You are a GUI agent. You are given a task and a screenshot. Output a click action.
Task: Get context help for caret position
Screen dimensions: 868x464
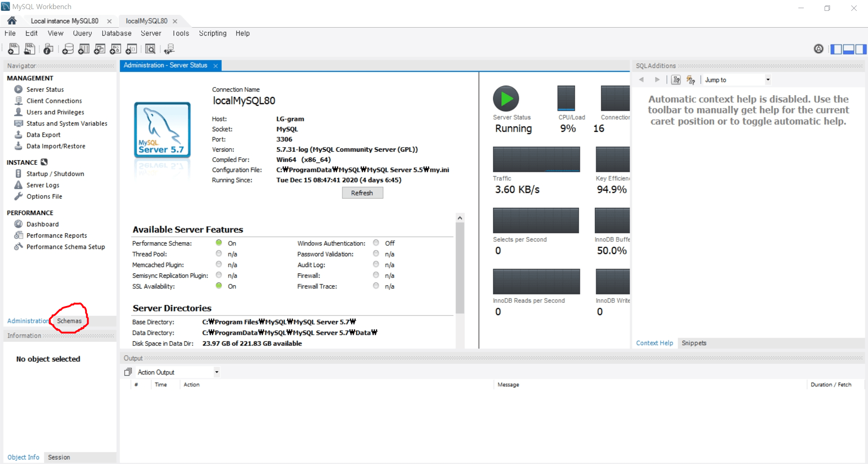click(x=676, y=80)
